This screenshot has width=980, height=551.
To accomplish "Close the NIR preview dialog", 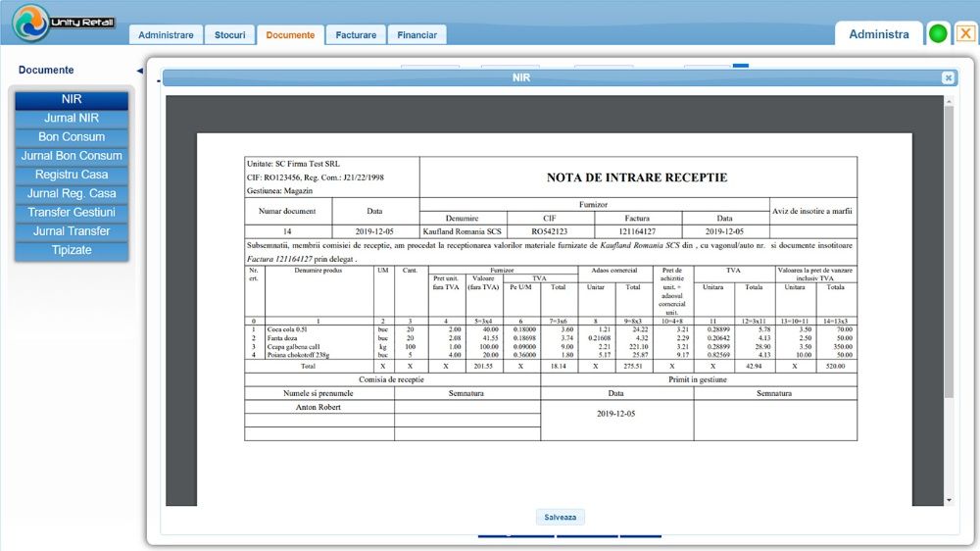I will click(948, 77).
